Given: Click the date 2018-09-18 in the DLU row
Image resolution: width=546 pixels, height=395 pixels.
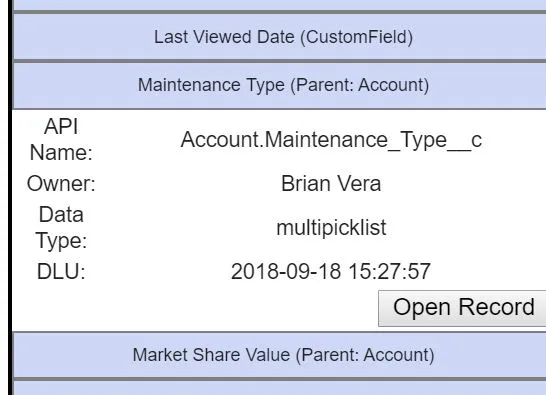Looking at the screenshot, I should (286, 271).
